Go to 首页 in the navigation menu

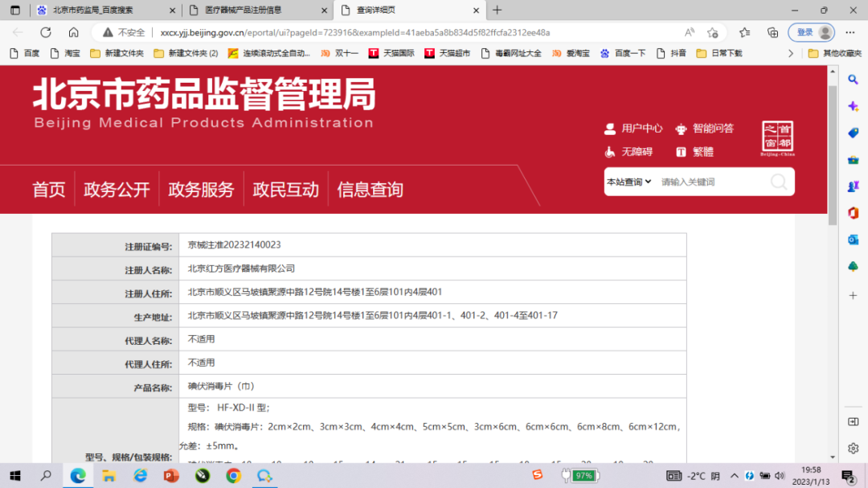coord(49,190)
